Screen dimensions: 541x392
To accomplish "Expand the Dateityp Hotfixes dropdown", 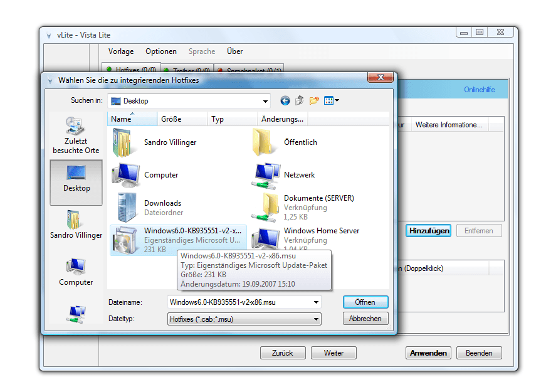I will click(316, 319).
